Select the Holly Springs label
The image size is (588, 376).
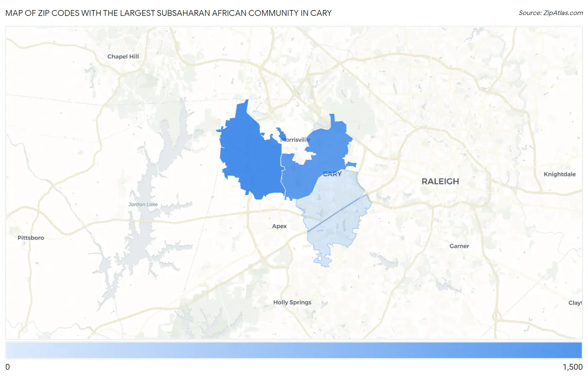tap(292, 302)
